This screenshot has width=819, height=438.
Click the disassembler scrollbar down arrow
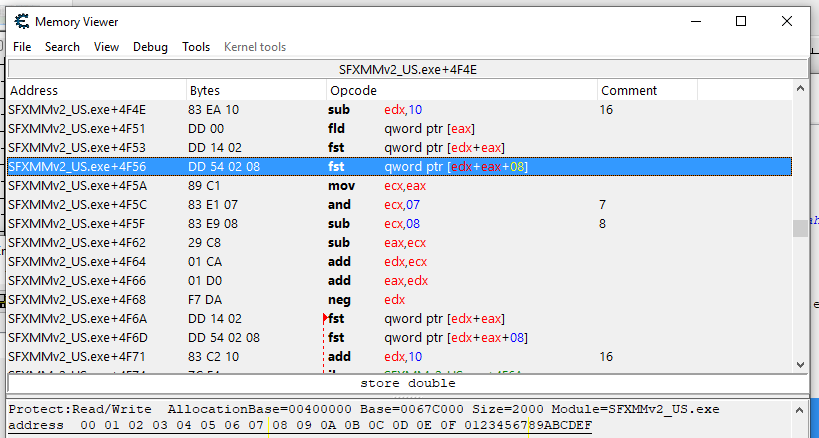(x=800, y=365)
